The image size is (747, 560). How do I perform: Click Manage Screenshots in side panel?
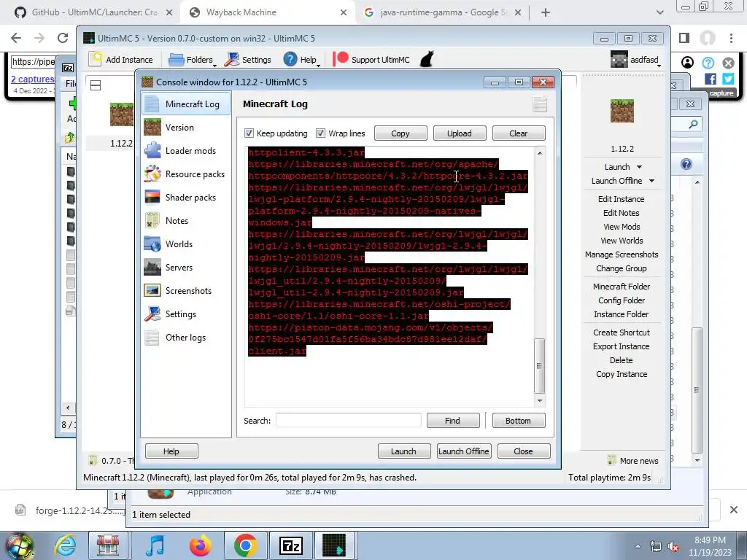click(622, 254)
